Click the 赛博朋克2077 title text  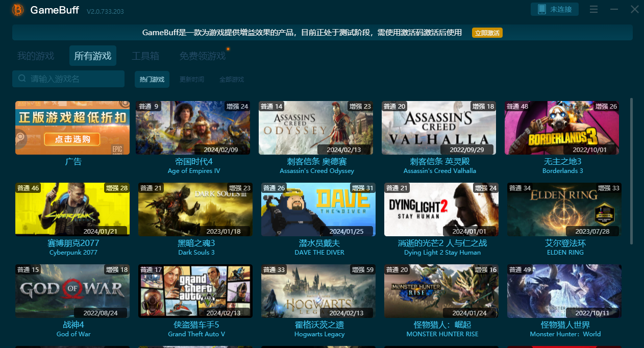coord(73,243)
